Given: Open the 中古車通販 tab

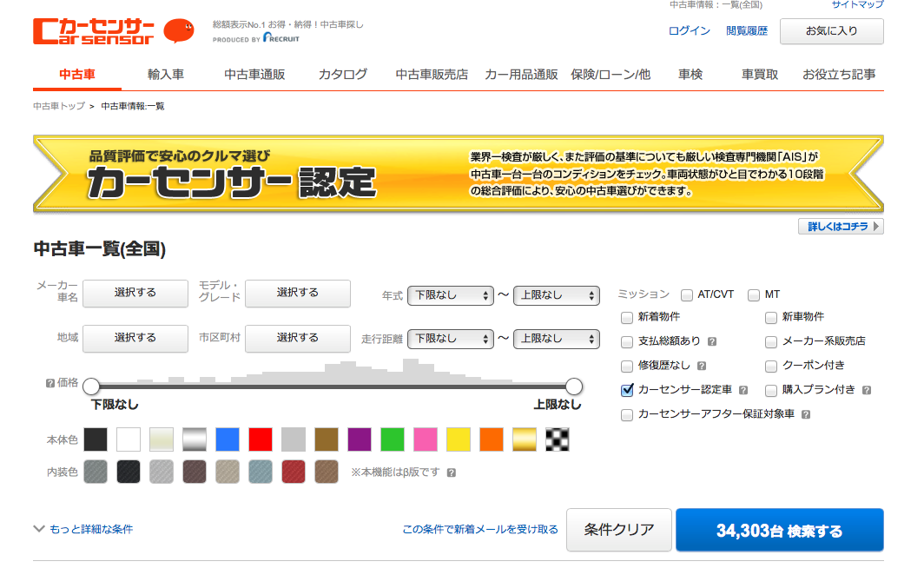Looking at the screenshot, I should click(254, 75).
